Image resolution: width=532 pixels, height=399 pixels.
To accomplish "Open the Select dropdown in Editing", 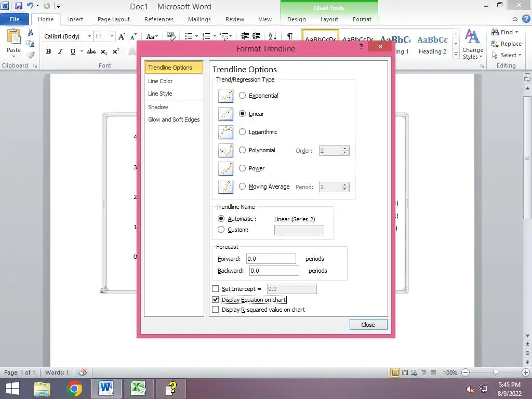I will click(507, 55).
